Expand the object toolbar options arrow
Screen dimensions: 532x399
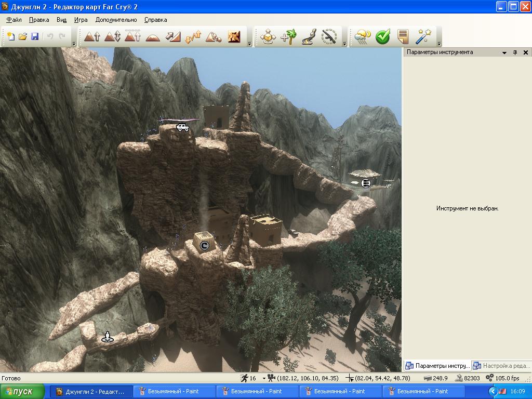345,44
